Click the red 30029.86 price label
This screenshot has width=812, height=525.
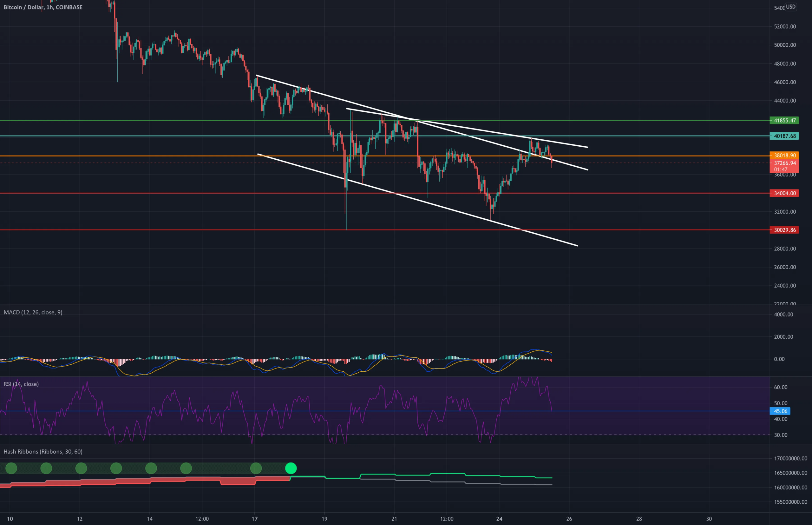(x=784, y=230)
